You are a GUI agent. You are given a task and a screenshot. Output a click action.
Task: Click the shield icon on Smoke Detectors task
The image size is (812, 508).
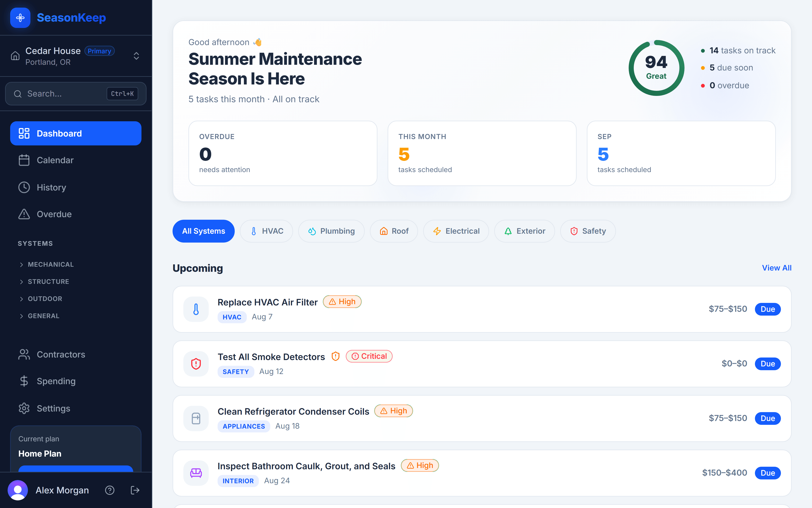click(196, 364)
